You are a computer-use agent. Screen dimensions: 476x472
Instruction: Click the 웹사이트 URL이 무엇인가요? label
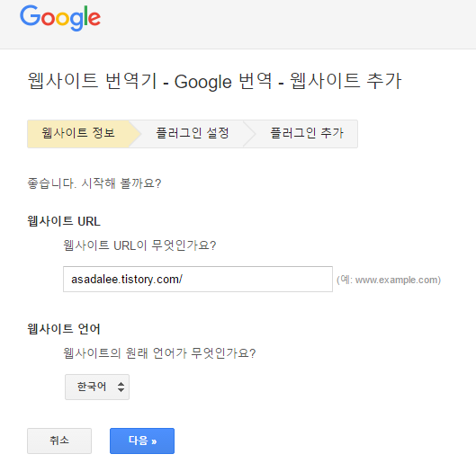139,245
